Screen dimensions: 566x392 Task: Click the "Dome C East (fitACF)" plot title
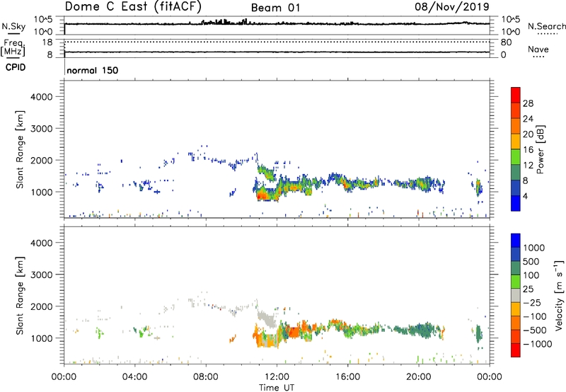click(133, 6)
